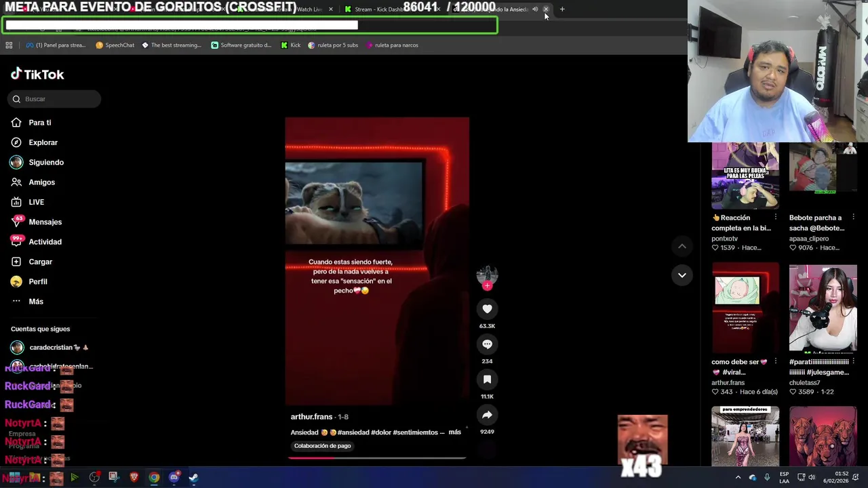Open 'The best streaming...' bookmark
868x488 pixels.
coord(172,45)
